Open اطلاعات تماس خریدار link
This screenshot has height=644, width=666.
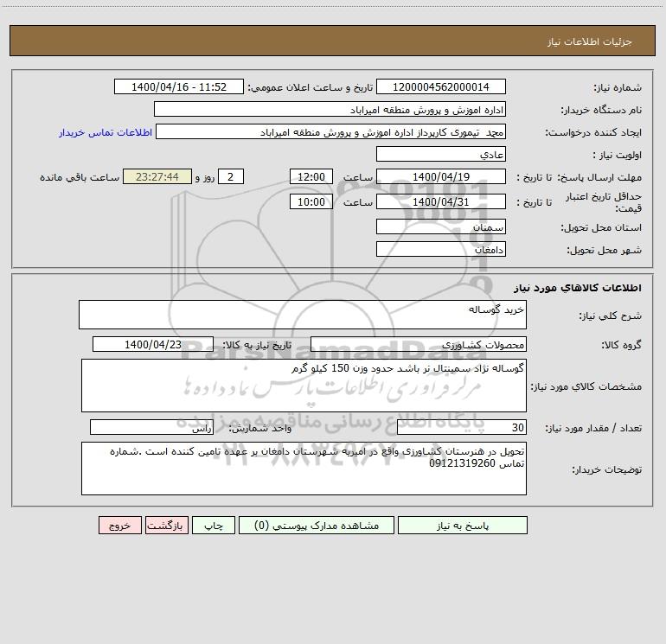coord(106,132)
